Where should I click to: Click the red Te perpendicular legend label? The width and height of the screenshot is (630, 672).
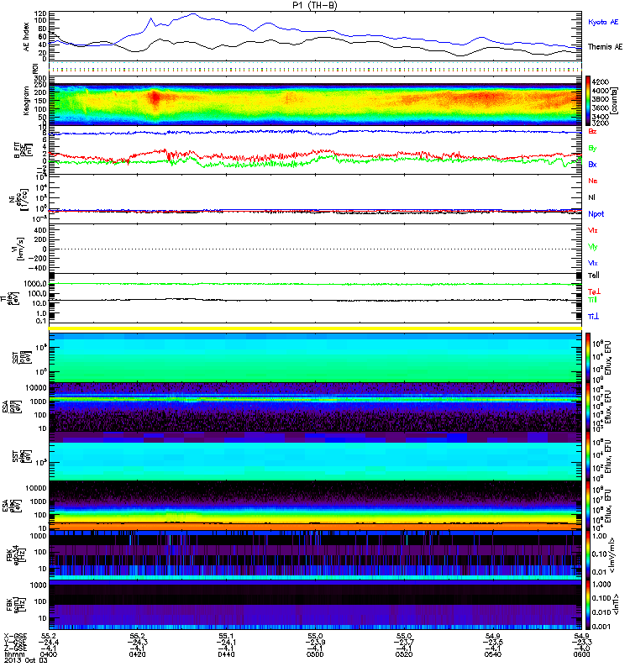pyautogui.click(x=594, y=291)
